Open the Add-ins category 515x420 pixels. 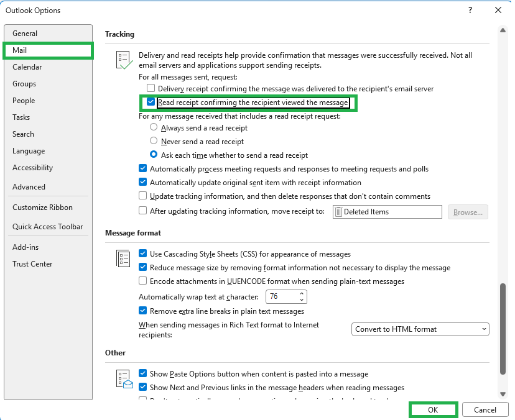pos(49,247)
